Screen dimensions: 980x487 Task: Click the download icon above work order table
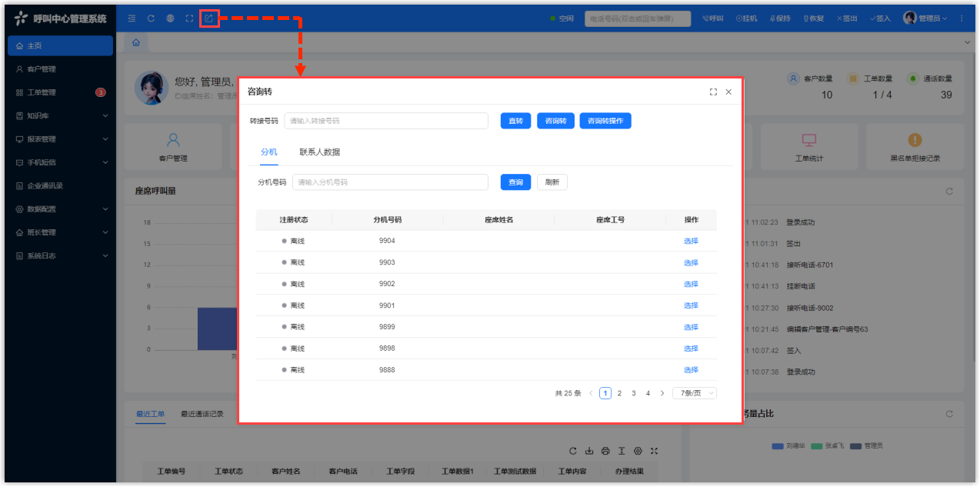(589, 451)
